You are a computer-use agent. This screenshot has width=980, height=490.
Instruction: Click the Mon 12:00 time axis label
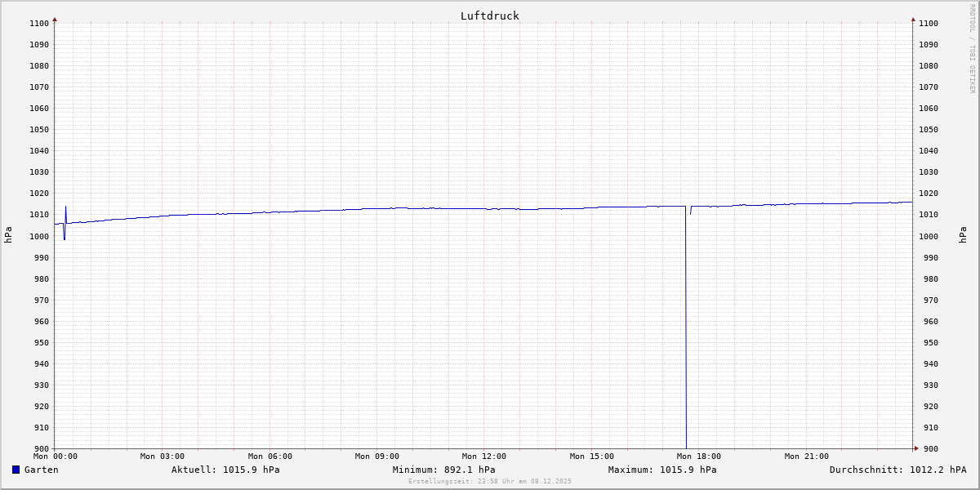(x=484, y=457)
